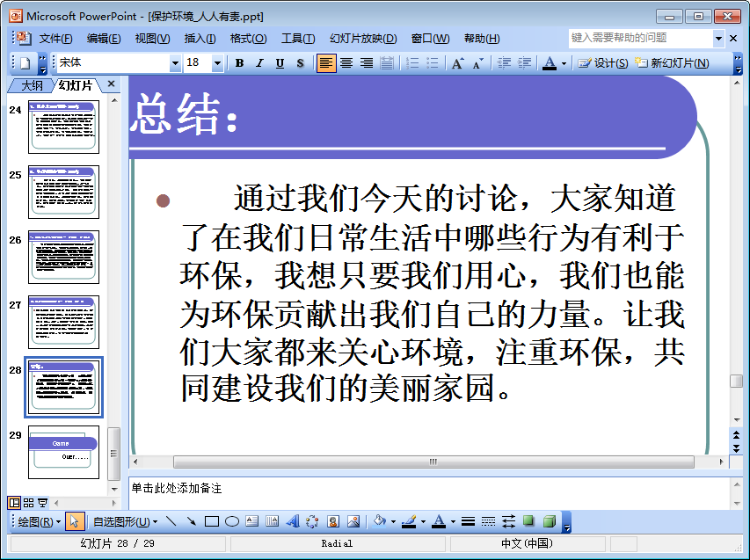The height and width of the screenshot is (560, 750).
Task: Open the 格式 menu
Action: coord(248,39)
